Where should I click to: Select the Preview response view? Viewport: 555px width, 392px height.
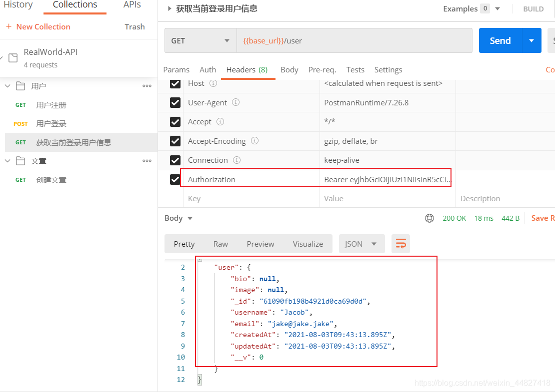260,244
